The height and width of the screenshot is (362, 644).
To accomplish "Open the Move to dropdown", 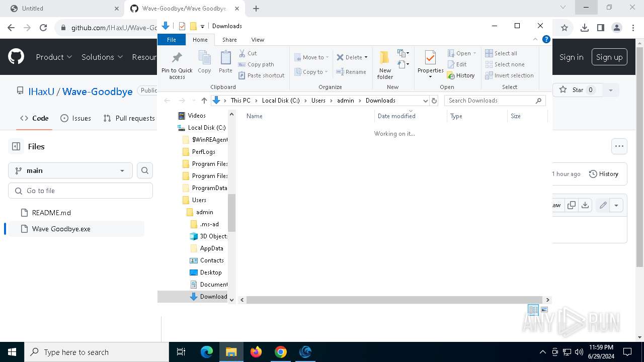I will coord(311,57).
